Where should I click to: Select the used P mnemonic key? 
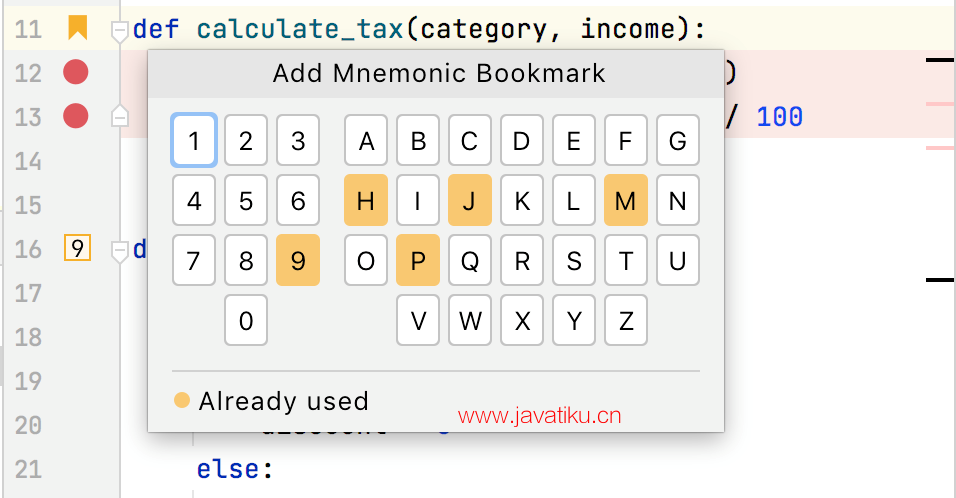tap(418, 260)
